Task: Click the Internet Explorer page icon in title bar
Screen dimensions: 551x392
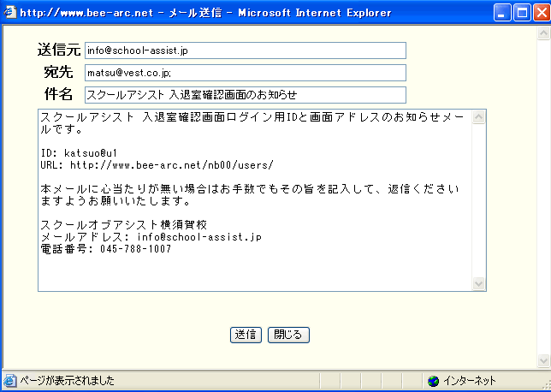Action: (9, 13)
